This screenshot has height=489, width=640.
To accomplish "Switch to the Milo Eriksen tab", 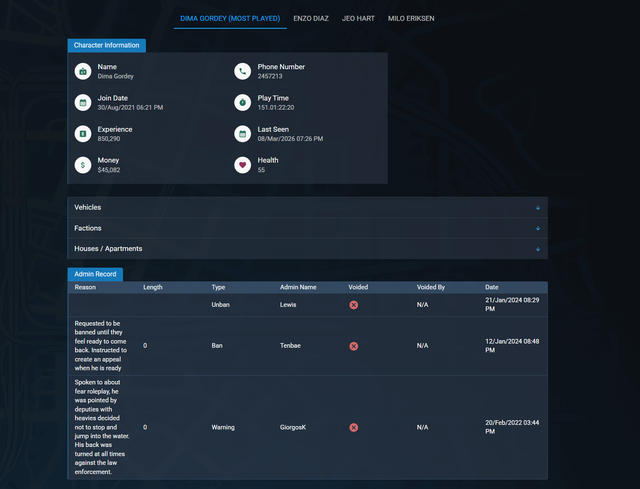I will tap(411, 18).
